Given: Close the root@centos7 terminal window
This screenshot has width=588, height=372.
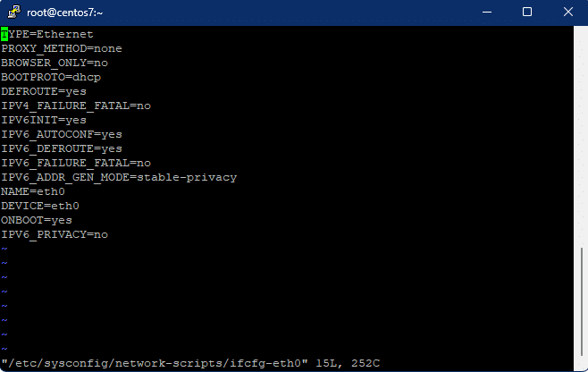Looking at the screenshot, I should (x=567, y=12).
